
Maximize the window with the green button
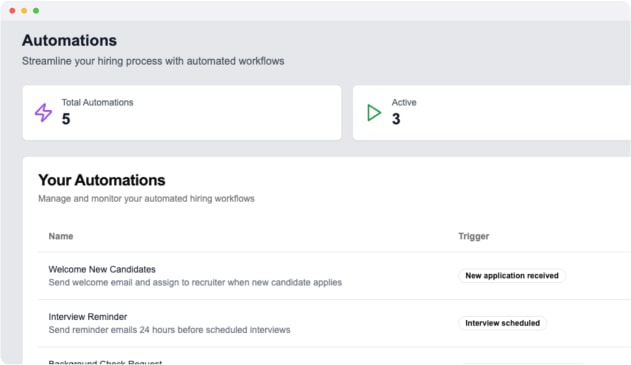tap(36, 11)
